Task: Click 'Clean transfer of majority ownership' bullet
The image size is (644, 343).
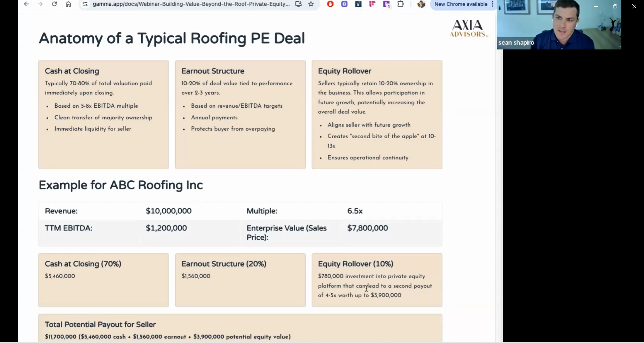Action: (x=103, y=117)
